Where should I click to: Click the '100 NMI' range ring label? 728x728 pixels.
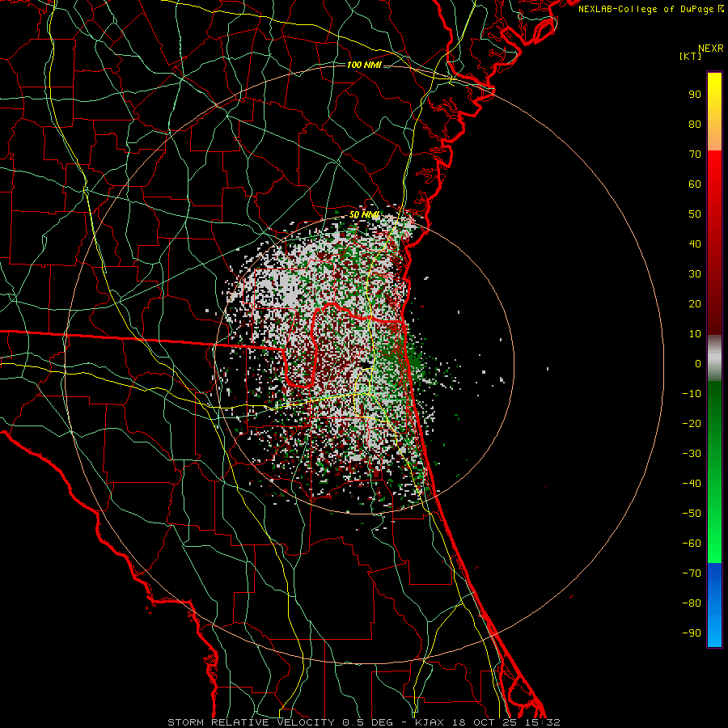tap(364, 65)
